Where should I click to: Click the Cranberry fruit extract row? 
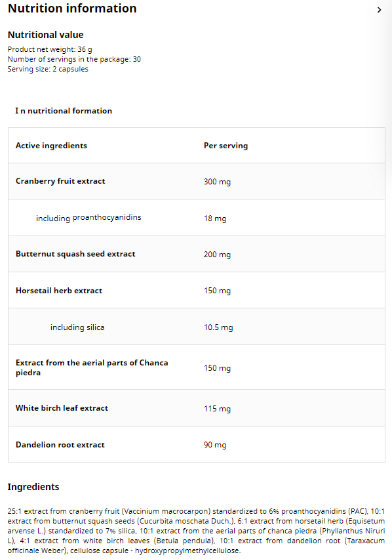pos(60,181)
